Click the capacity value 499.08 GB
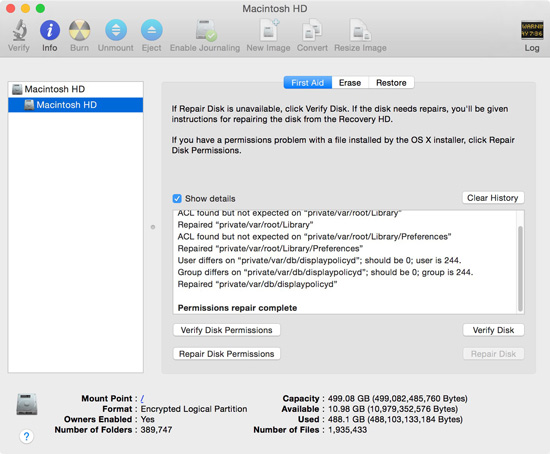This screenshot has width=550, height=454. [397, 399]
